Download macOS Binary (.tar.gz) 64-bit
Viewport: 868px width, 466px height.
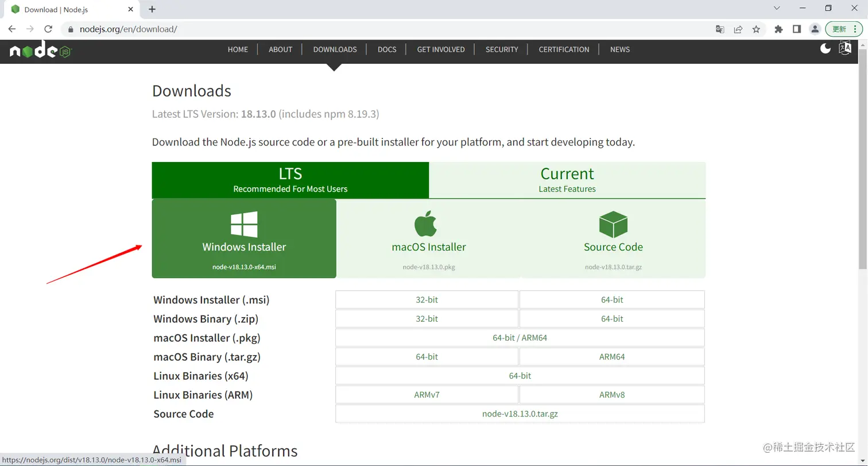click(427, 357)
